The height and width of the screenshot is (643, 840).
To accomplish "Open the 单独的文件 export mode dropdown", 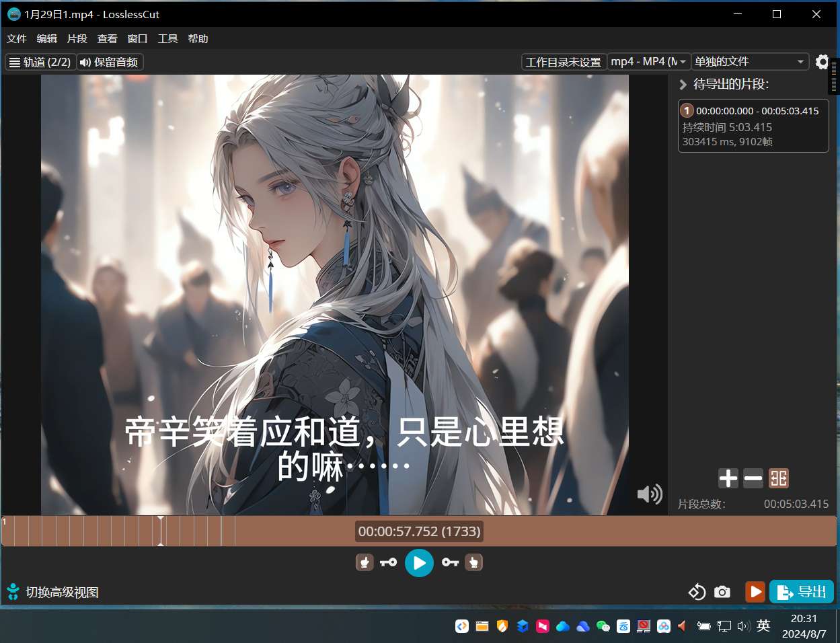I will point(749,62).
